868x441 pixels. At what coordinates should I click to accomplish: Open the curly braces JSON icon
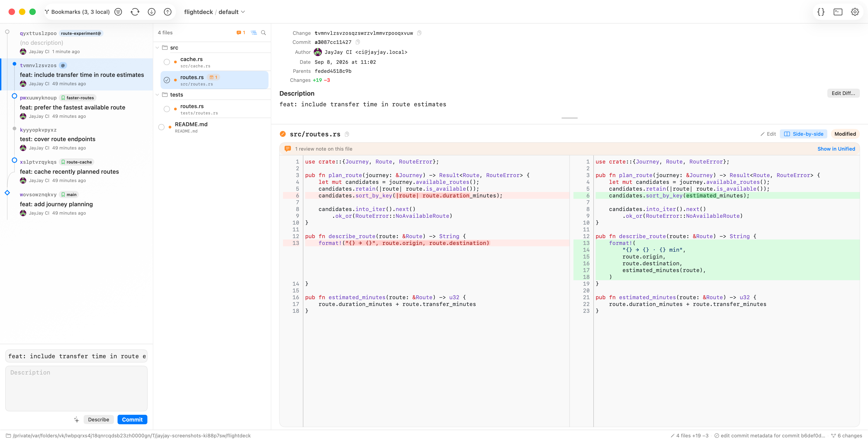(821, 12)
